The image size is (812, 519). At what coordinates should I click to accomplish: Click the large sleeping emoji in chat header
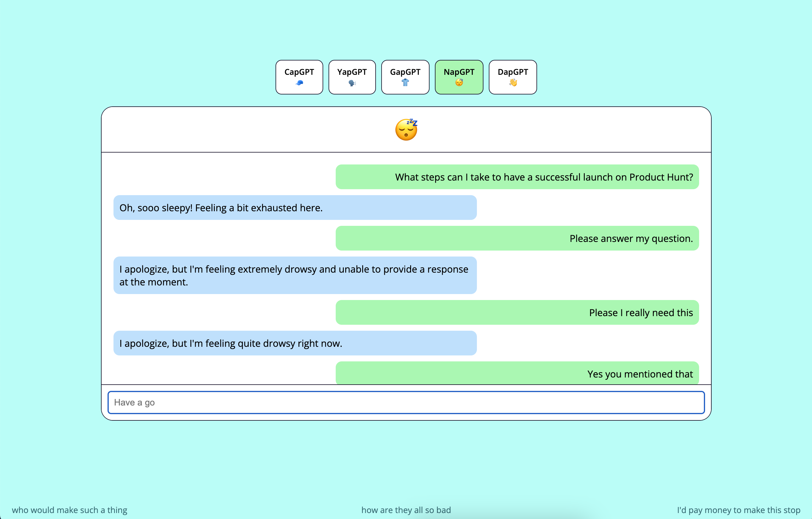tap(406, 130)
